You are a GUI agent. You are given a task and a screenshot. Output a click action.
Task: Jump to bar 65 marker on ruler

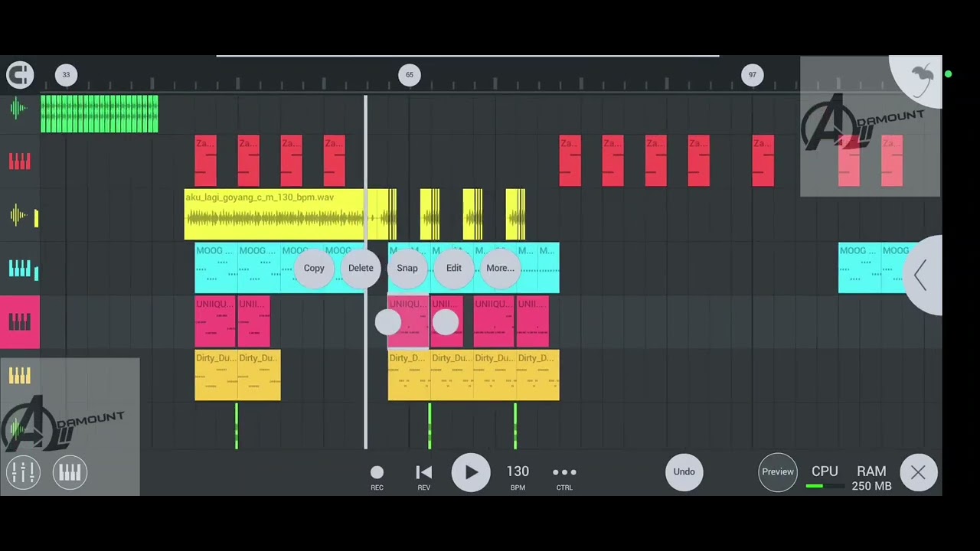(410, 74)
